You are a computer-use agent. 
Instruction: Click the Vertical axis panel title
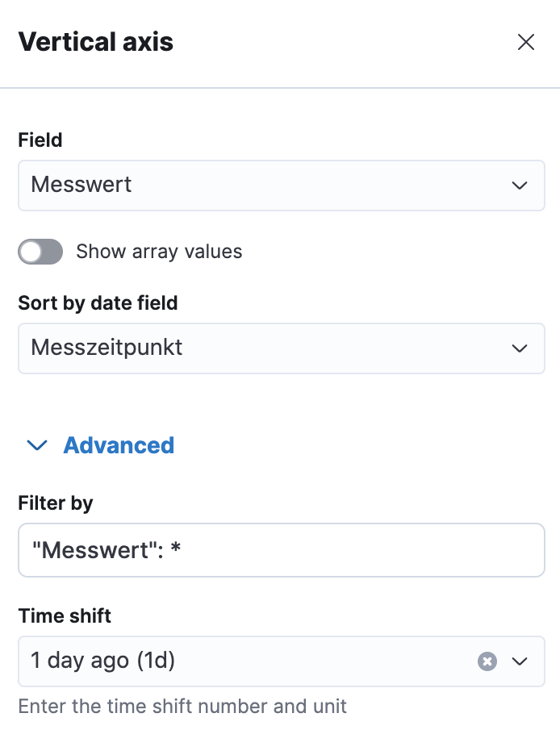(95, 41)
